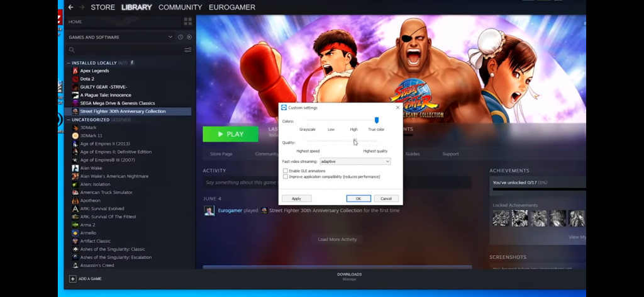The height and width of the screenshot is (297, 644).
Task: Close the Custom settings dialog
Action: 397,108
